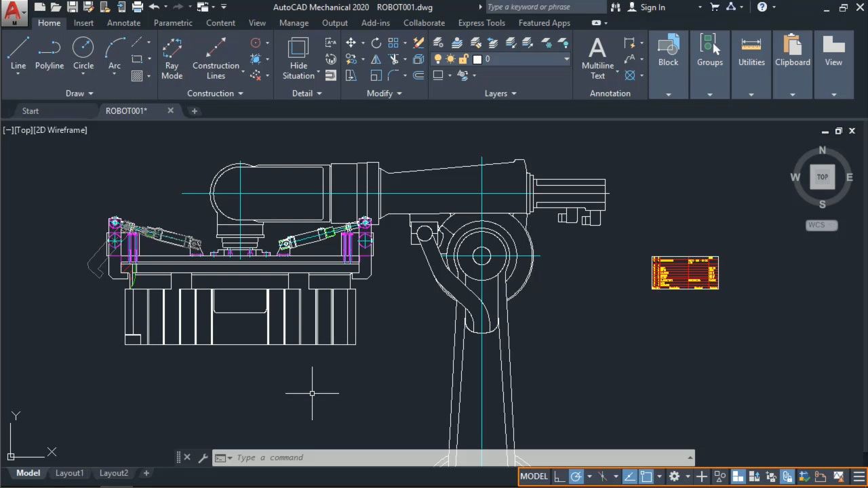Open the Clipboard panel button

(793, 52)
